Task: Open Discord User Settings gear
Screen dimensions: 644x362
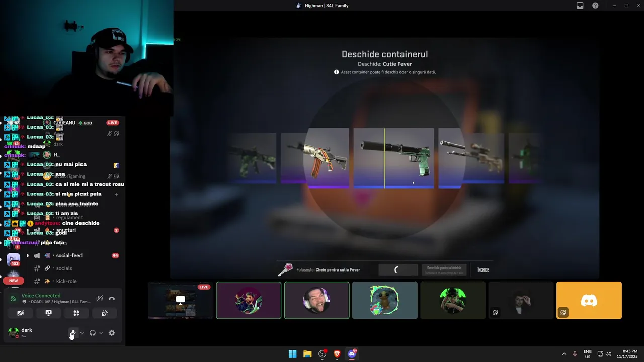Action: tap(112, 333)
